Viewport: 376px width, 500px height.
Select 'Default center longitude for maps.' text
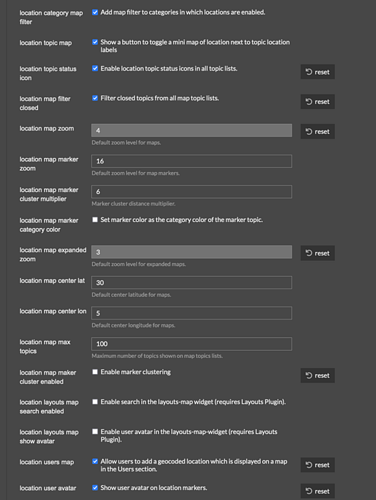133,325
